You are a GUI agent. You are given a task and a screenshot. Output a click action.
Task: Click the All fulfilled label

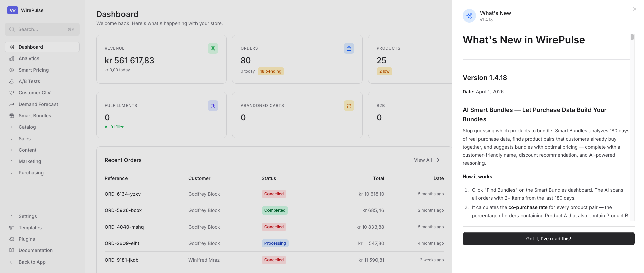coord(114,127)
